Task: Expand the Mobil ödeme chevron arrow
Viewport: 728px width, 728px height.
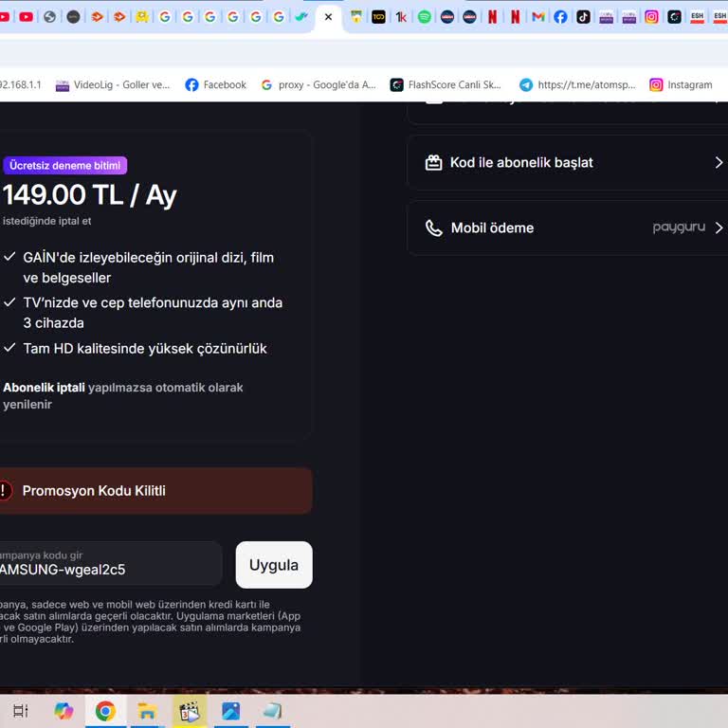Action: click(x=719, y=227)
